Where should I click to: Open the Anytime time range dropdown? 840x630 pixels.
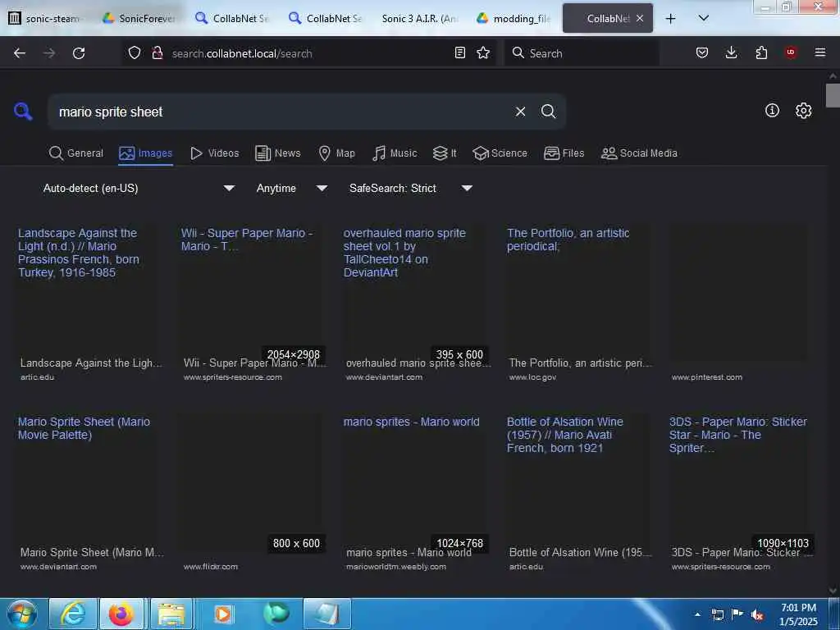tap(291, 188)
